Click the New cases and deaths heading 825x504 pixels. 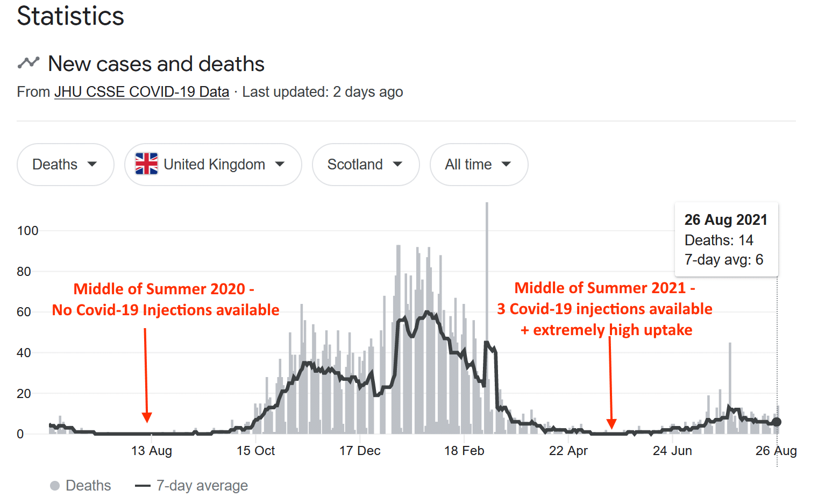[x=156, y=64]
